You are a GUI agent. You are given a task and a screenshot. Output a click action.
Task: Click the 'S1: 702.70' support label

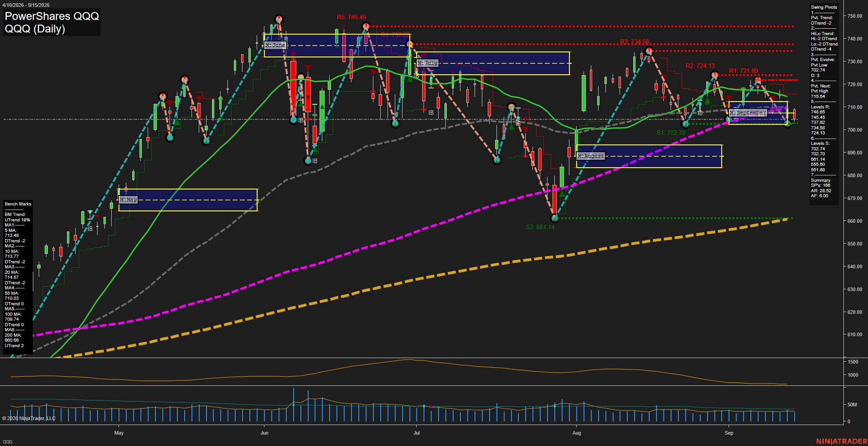(x=671, y=133)
